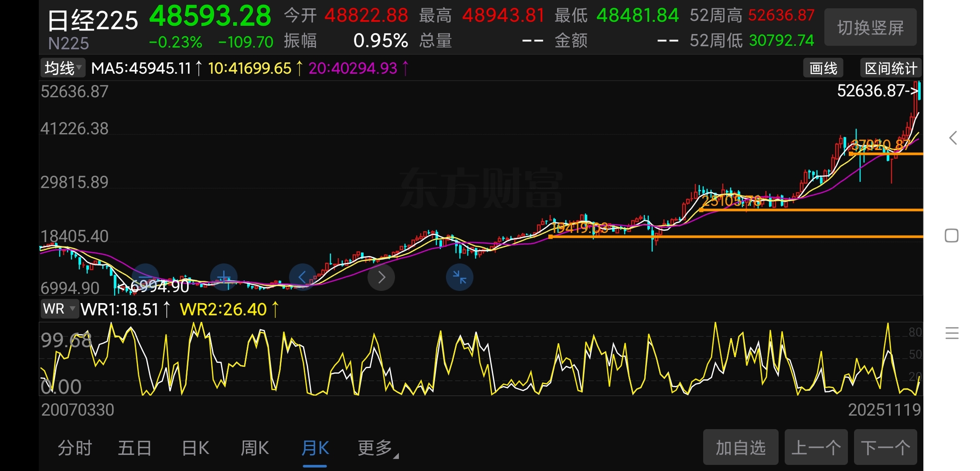This screenshot has height=471, width=980.
Task: Open the WR indicator dropdown
Action: coord(59,309)
